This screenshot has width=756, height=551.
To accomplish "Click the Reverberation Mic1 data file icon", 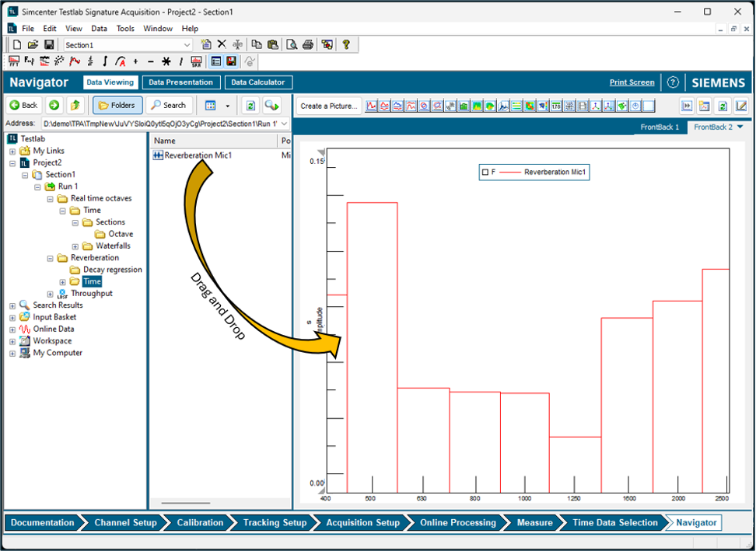I will [158, 155].
